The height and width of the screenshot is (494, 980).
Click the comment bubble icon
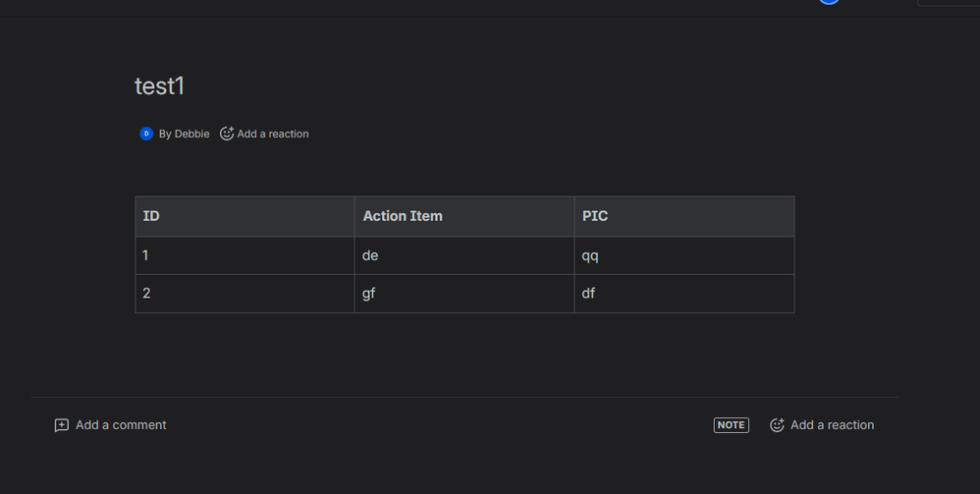(61, 425)
